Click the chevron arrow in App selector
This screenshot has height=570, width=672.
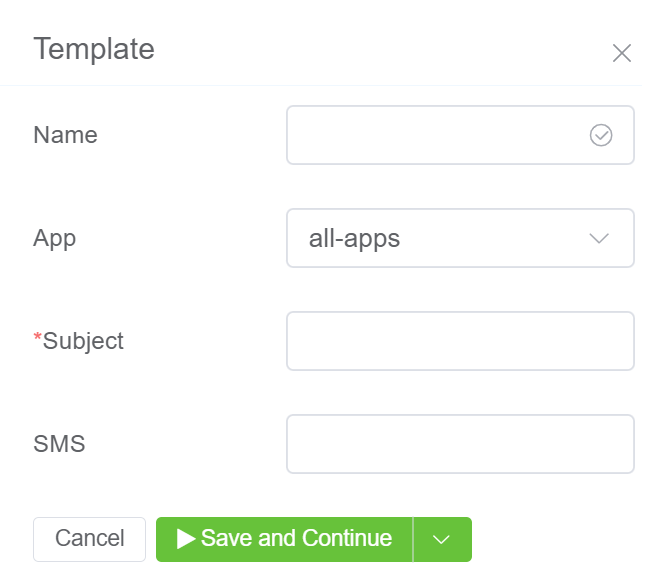click(599, 238)
